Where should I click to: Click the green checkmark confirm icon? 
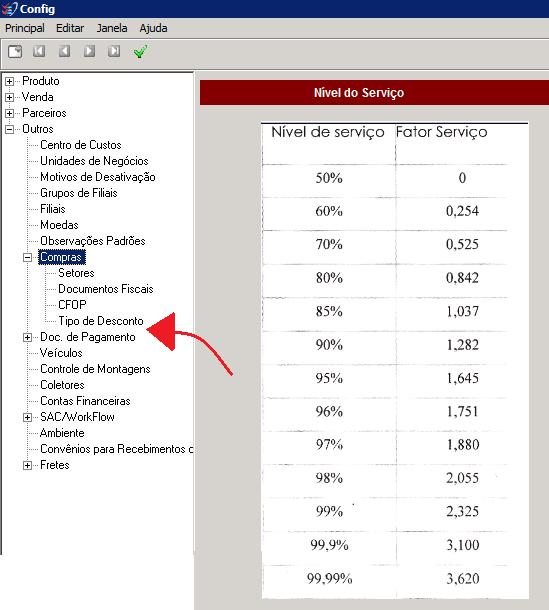(x=140, y=51)
